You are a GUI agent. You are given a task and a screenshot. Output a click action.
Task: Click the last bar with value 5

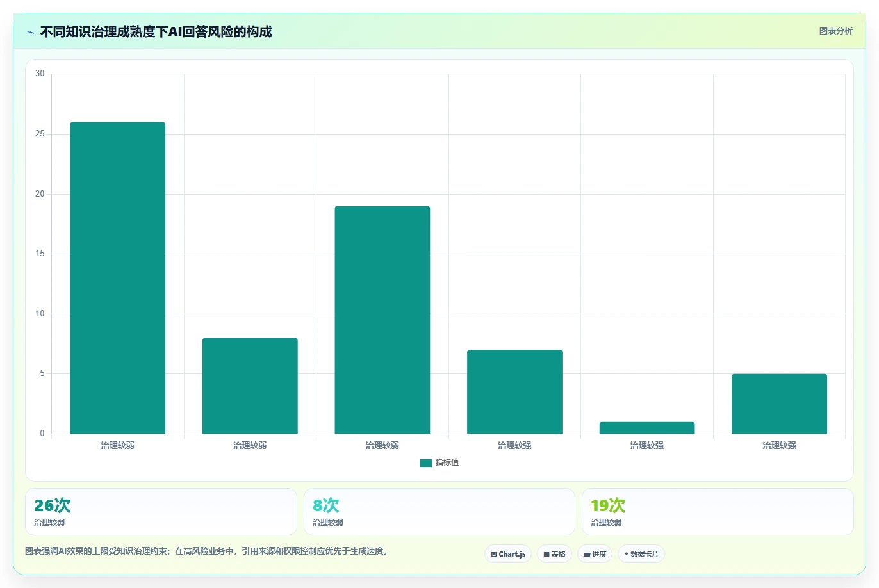(x=779, y=404)
